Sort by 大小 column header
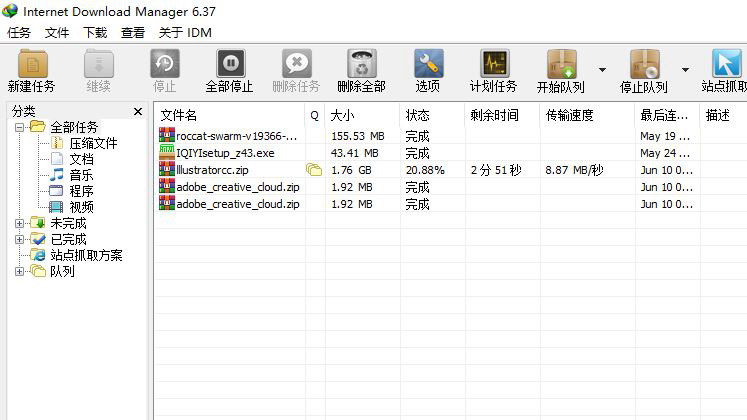Viewport: 747px width, 420px height. [x=363, y=115]
